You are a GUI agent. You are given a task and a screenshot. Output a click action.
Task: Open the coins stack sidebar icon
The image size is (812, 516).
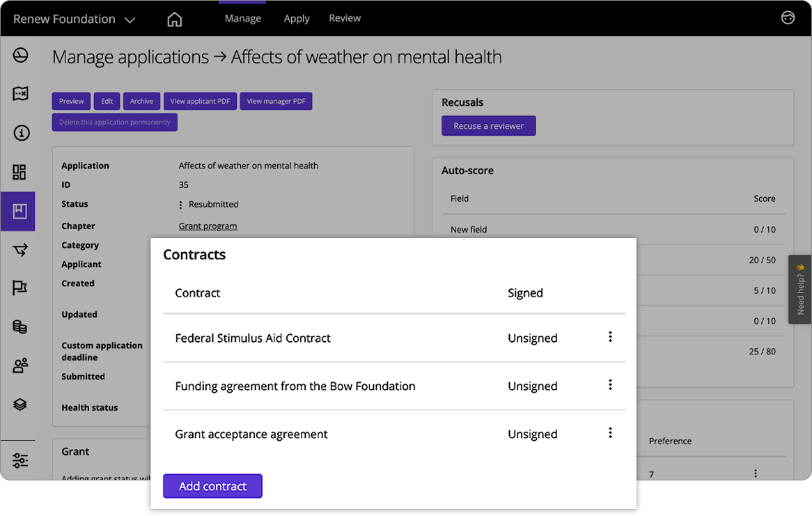coord(20,326)
